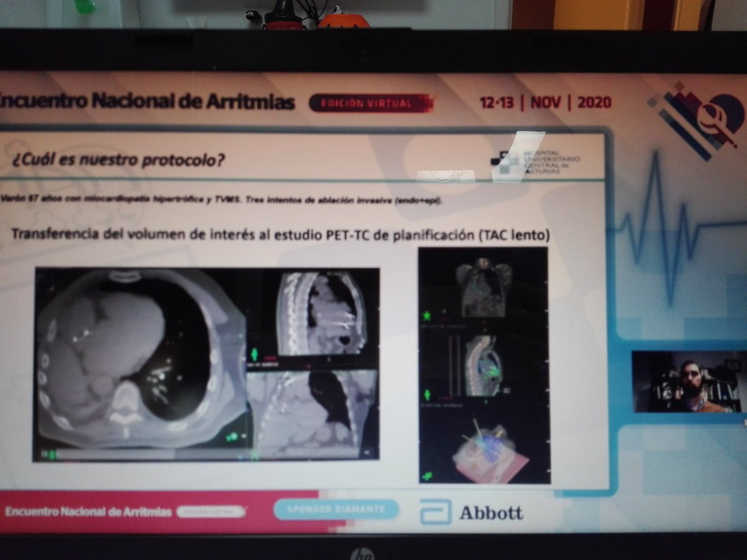Click the SPONSOR DIAMANTE button

pyautogui.click(x=339, y=508)
